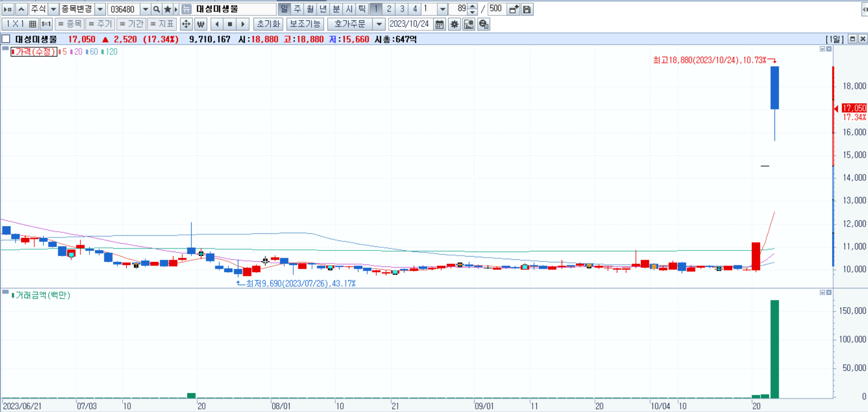
Task: Click the 20-day moving average legend
Action: tap(76, 51)
